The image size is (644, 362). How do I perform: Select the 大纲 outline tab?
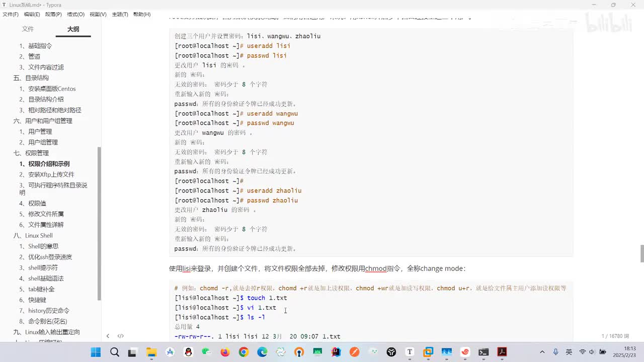pos(73,29)
